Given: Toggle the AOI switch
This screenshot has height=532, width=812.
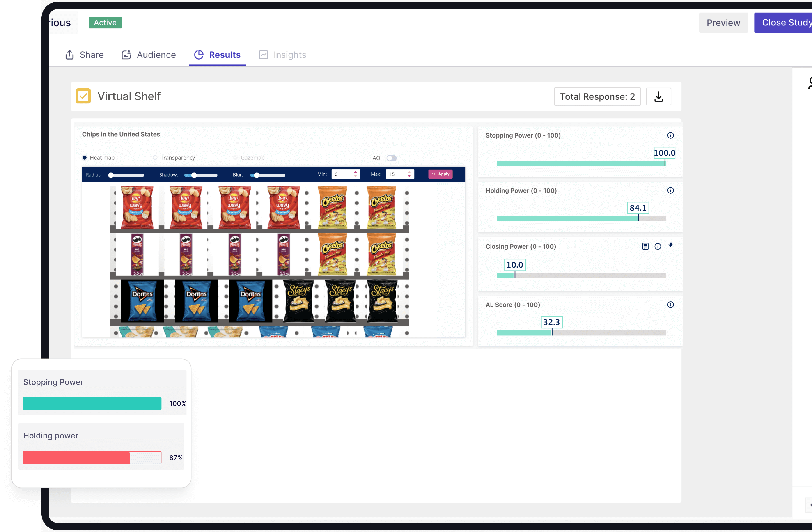Looking at the screenshot, I should pos(391,158).
